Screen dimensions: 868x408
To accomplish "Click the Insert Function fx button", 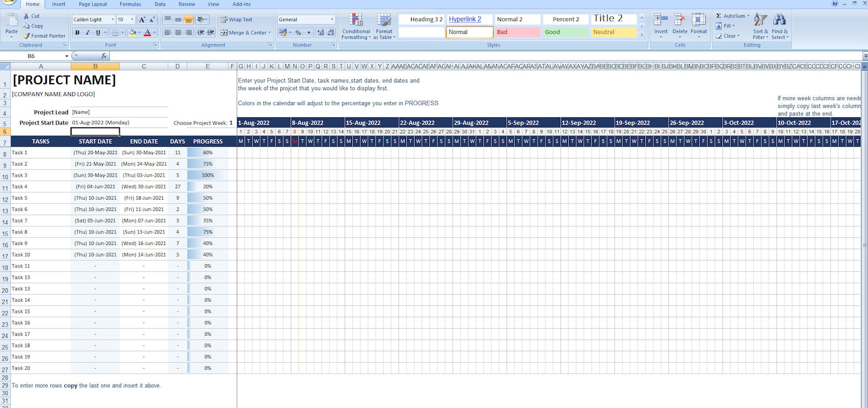I will pyautogui.click(x=104, y=56).
